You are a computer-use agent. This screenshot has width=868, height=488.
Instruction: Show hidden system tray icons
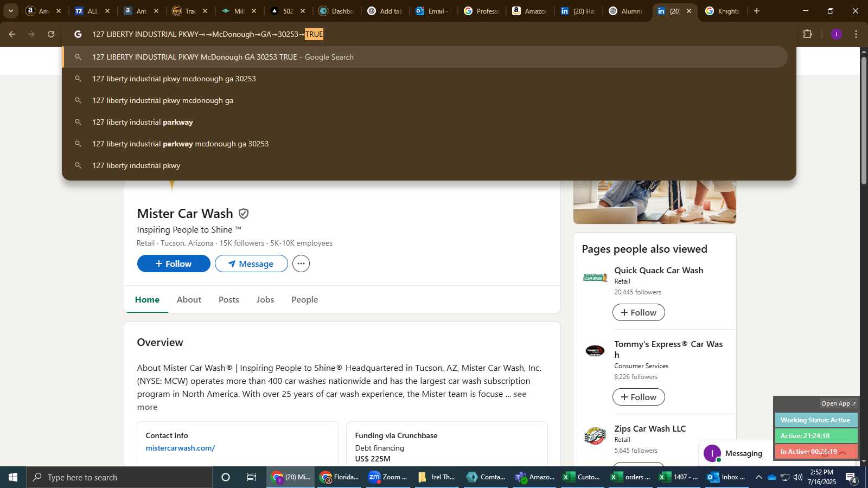(759, 477)
